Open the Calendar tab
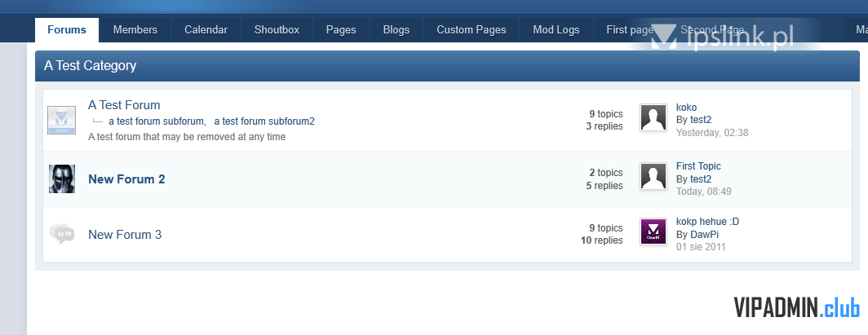868x335 pixels. (206, 30)
